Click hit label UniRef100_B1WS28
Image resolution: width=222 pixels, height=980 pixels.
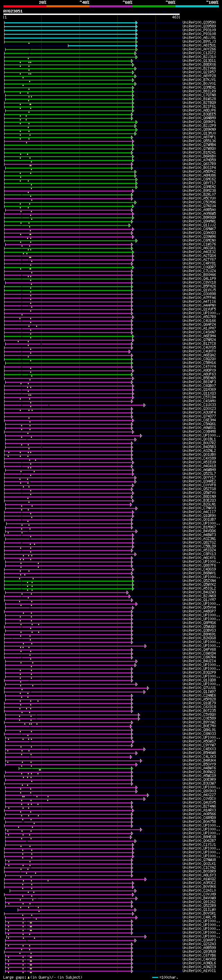tap(199, 98)
